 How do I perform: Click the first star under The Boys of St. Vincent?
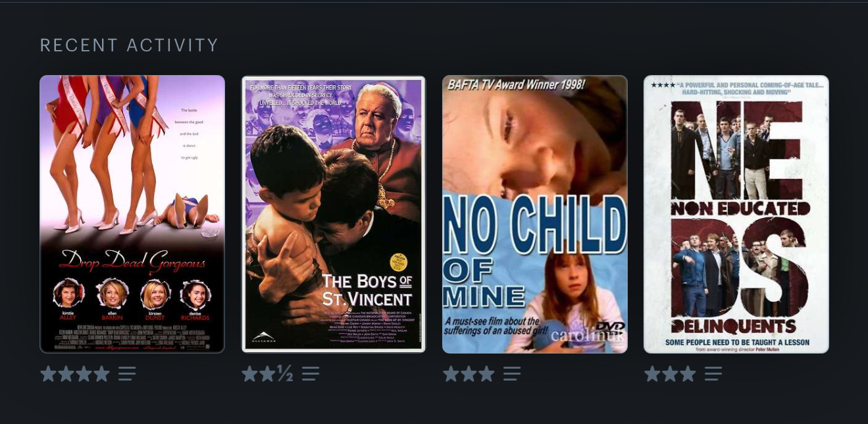(249, 374)
